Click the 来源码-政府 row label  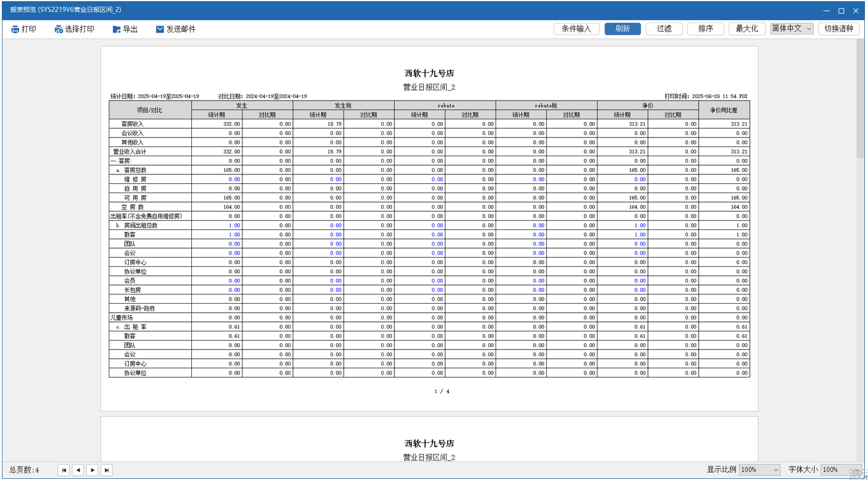[x=139, y=308]
